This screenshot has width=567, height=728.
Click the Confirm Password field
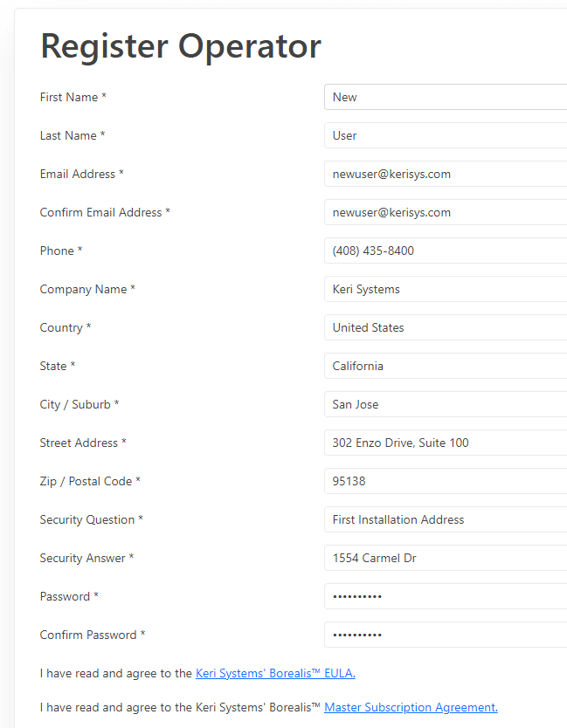coord(446,635)
